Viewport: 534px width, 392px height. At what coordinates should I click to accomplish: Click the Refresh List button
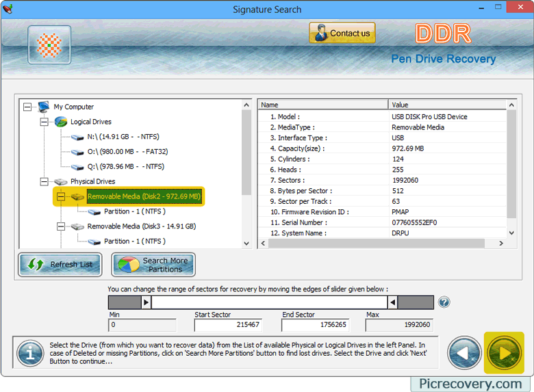(x=60, y=264)
